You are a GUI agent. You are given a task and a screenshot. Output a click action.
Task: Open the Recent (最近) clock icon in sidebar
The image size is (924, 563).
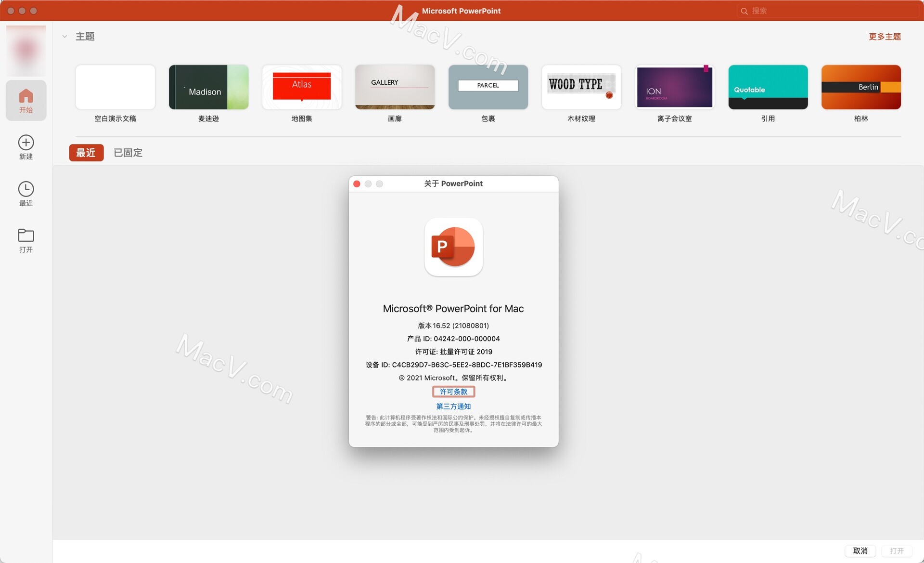[26, 189]
